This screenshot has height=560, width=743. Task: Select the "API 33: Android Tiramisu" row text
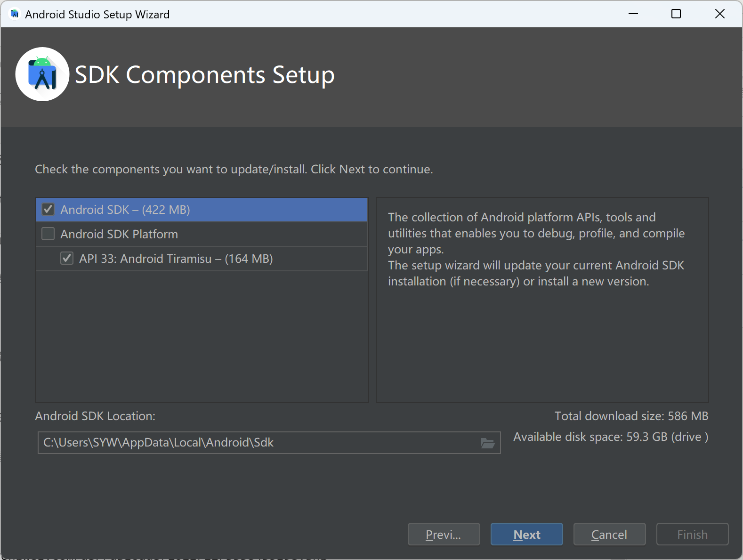click(x=176, y=259)
